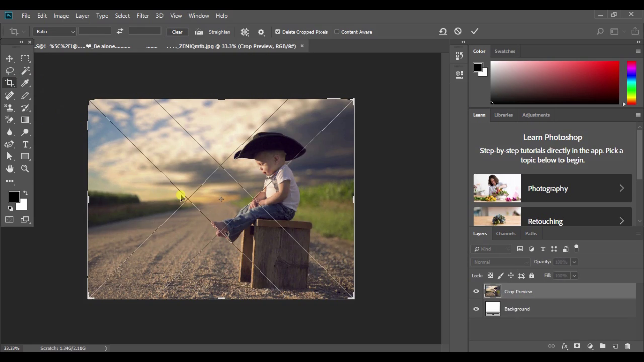644x362 pixels.
Task: Expand the Photography tutorials chevron
Action: click(622, 188)
